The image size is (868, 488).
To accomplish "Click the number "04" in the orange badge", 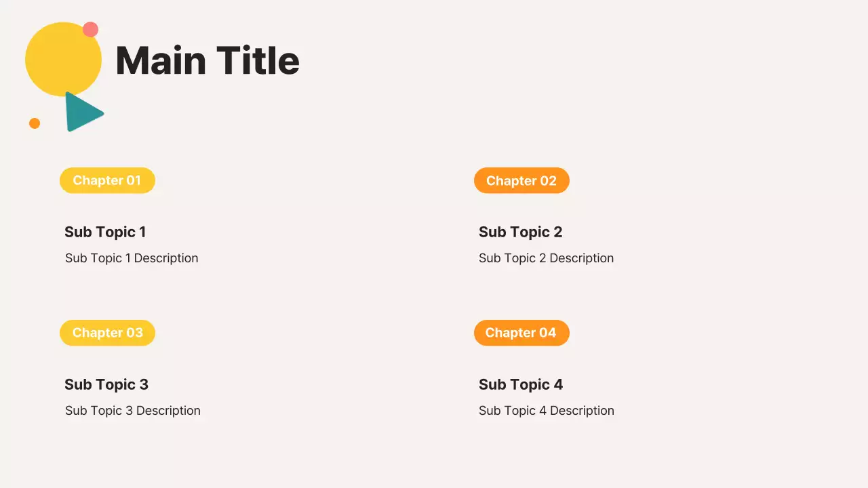I will coord(548,333).
